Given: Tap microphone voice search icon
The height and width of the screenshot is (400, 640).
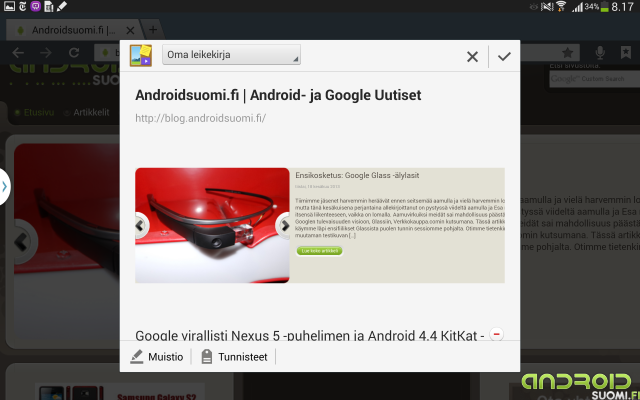Looking at the screenshot, I should 600,52.
